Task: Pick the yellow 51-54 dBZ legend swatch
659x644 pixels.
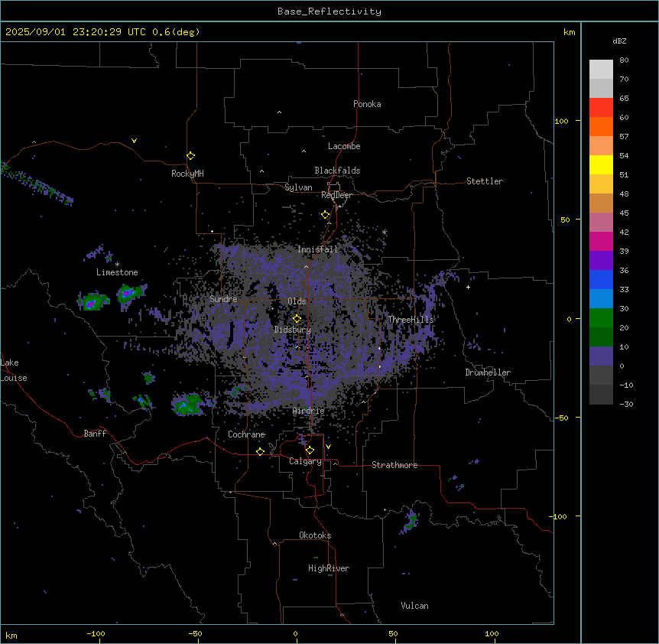Action: pos(601,164)
